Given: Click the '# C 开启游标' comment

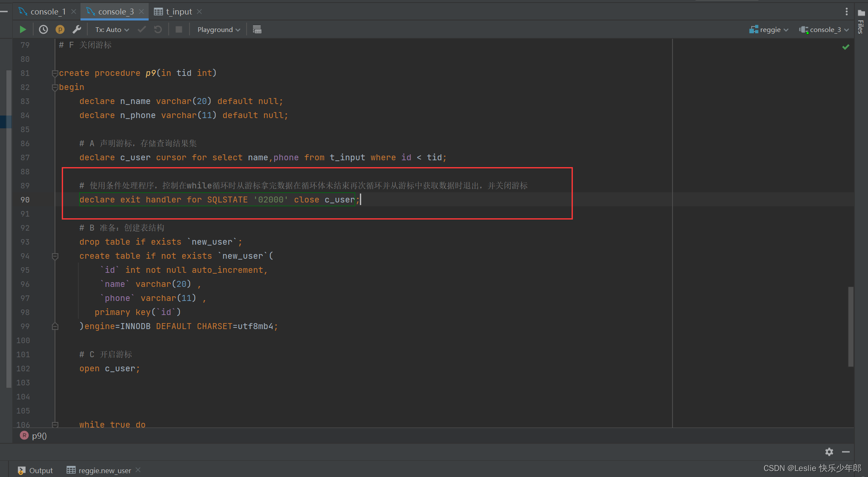Looking at the screenshot, I should [x=106, y=355].
